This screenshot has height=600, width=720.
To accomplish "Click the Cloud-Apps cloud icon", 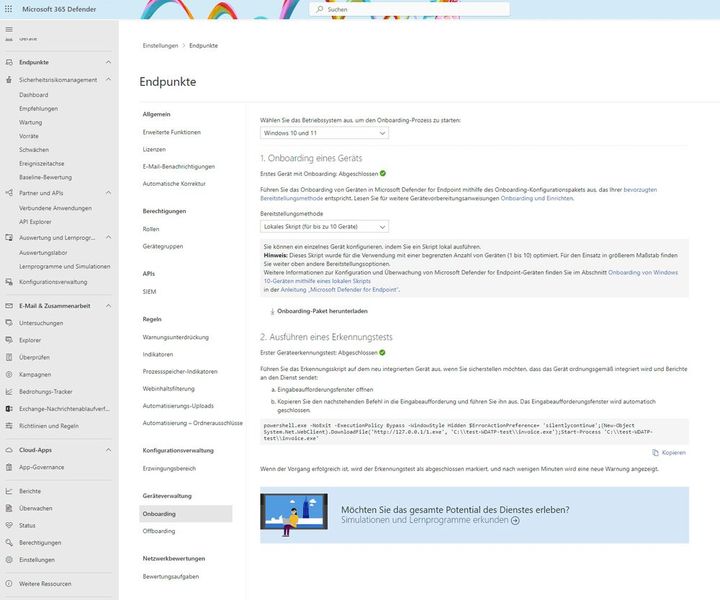I will coord(9,450).
